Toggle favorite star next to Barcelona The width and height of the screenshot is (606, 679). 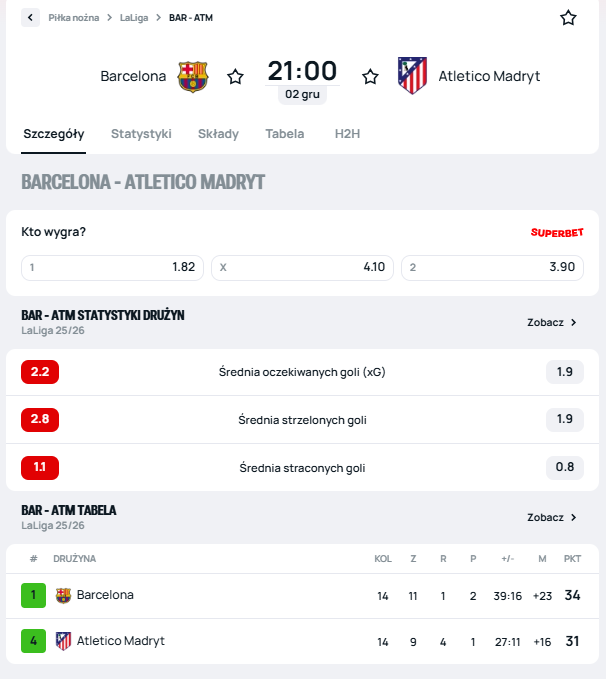(x=236, y=77)
